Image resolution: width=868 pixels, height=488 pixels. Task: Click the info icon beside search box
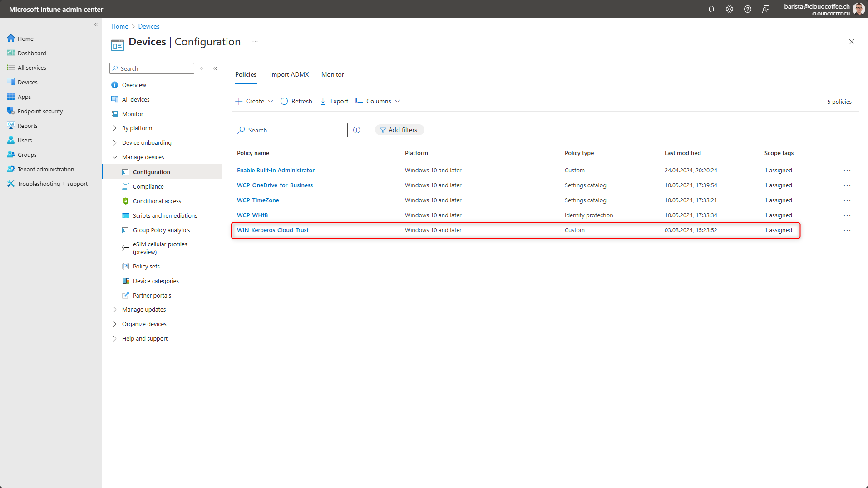pyautogui.click(x=357, y=130)
